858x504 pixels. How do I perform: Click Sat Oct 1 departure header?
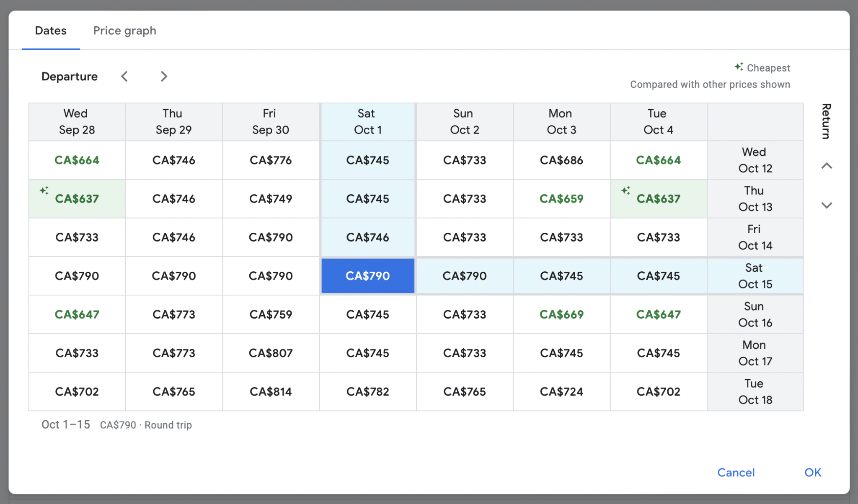coord(367,121)
